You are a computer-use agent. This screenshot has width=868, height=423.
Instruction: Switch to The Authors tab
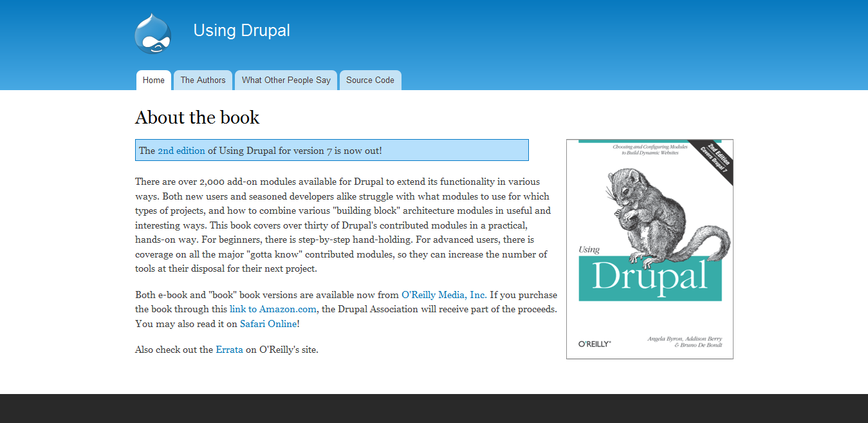coord(203,80)
